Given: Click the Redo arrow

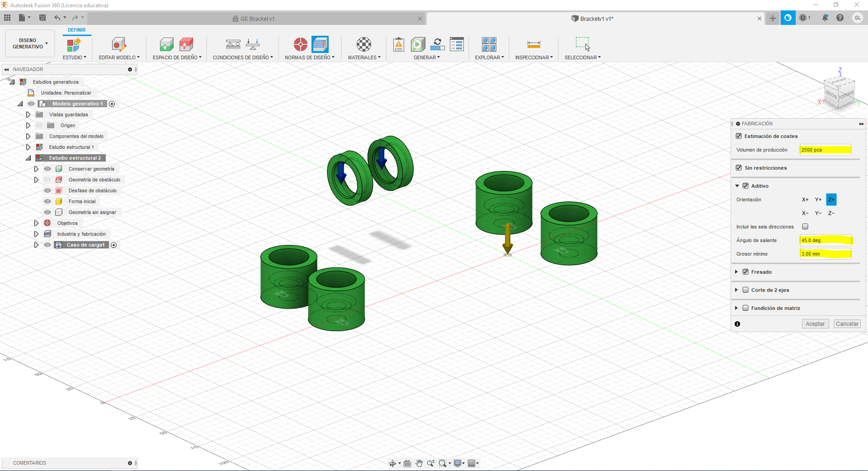Looking at the screenshot, I should (x=75, y=18).
